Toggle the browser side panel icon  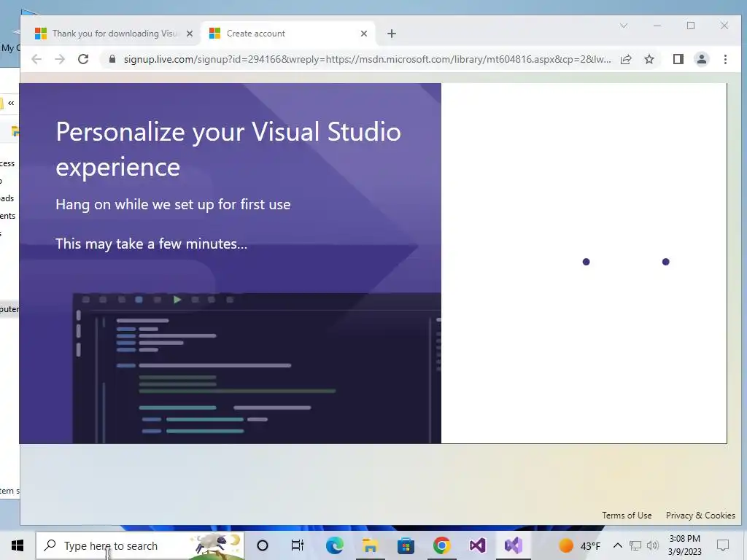point(678,59)
